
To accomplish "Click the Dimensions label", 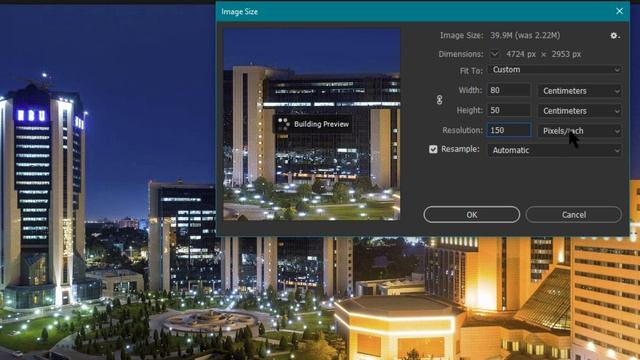I will pyautogui.click(x=461, y=54).
